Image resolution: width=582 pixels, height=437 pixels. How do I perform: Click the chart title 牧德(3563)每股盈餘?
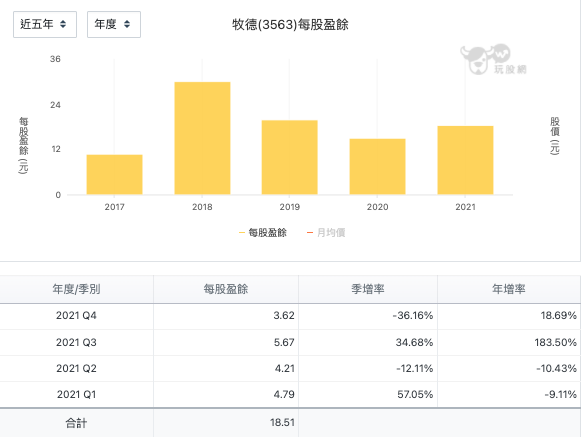click(290, 25)
